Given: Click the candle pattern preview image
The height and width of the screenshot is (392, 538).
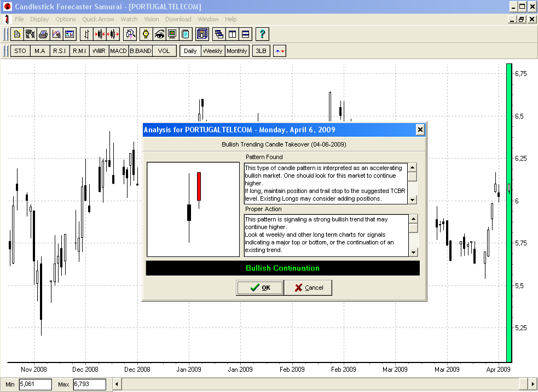Looking at the screenshot, I should pyautogui.click(x=193, y=209).
